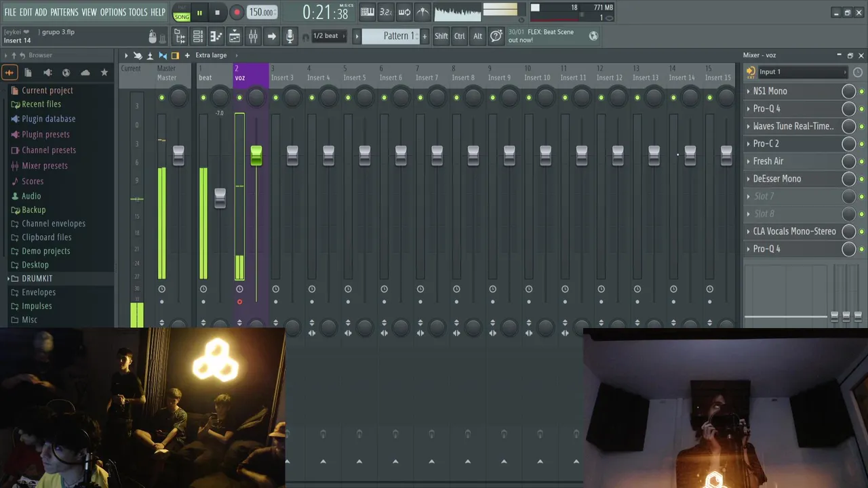Click the record button in transport

pos(237,12)
